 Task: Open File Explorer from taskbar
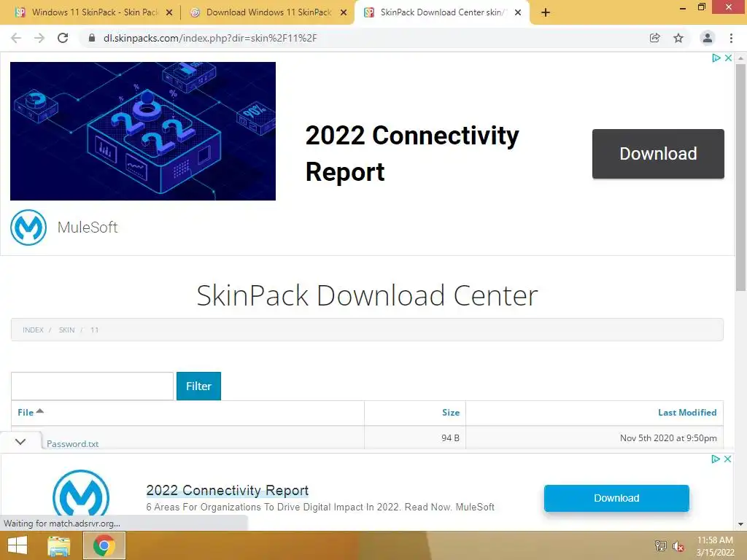pyautogui.click(x=59, y=545)
